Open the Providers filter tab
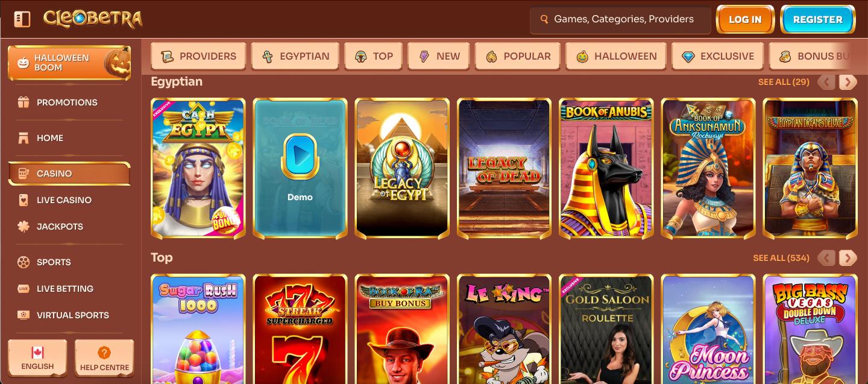The width and height of the screenshot is (868, 384). click(x=198, y=57)
